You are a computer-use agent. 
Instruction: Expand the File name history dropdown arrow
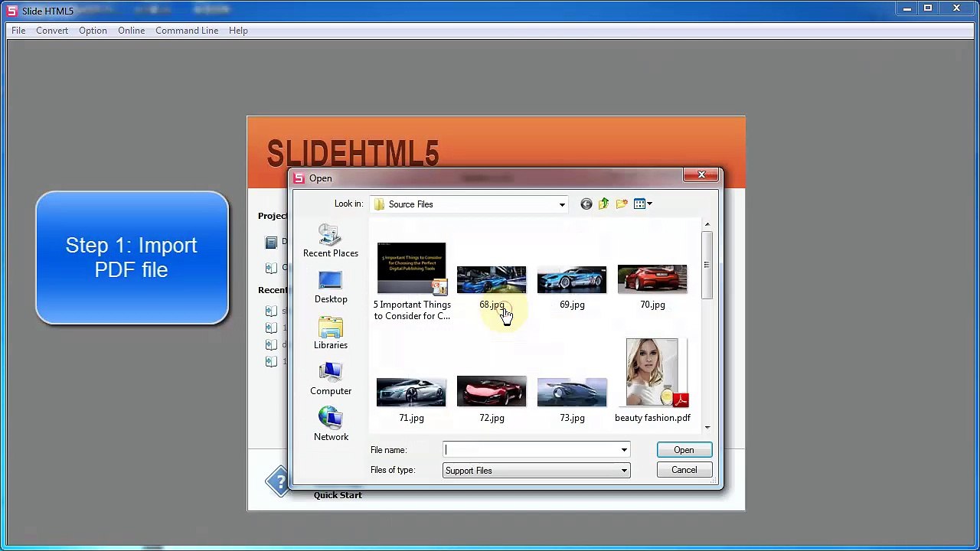pyautogui.click(x=624, y=450)
